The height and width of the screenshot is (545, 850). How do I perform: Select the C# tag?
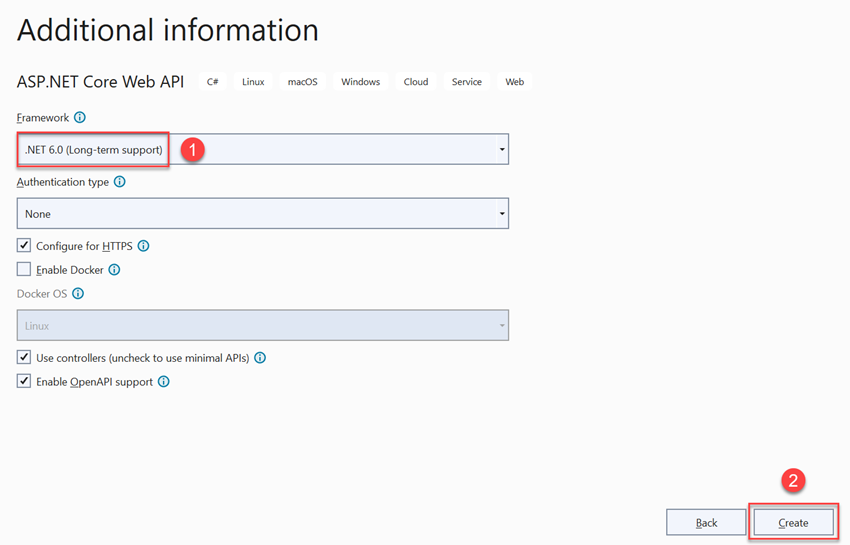tap(212, 82)
